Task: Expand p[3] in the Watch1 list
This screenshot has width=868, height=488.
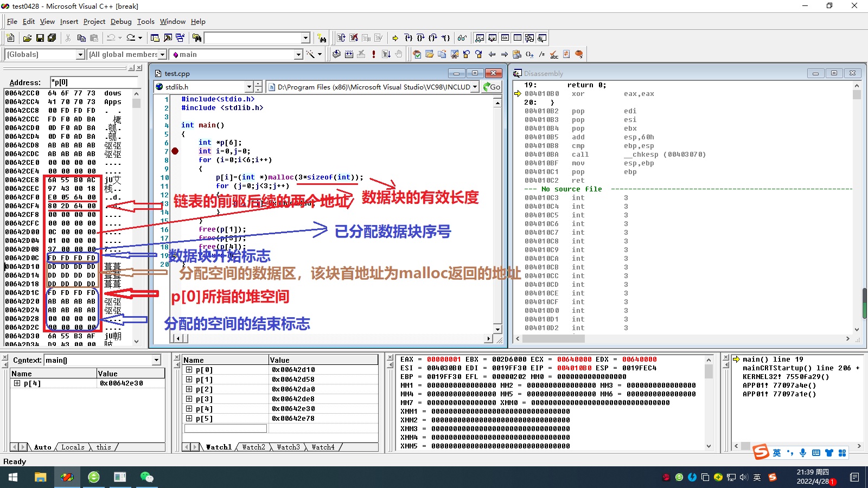Action: pyautogui.click(x=189, y=399)
